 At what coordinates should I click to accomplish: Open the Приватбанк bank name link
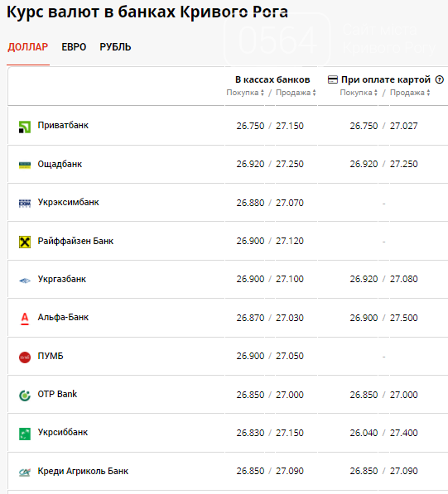click(63, 126)
